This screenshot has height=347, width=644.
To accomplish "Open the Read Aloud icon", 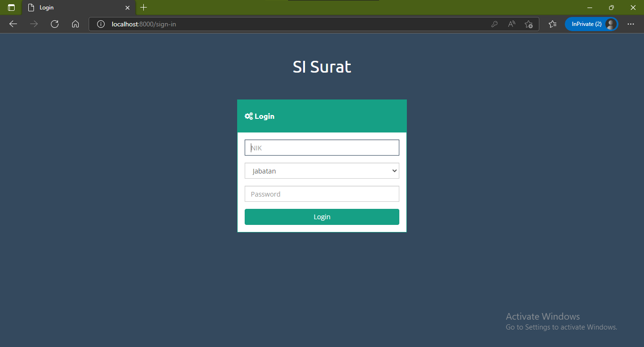I will [511, 24].
